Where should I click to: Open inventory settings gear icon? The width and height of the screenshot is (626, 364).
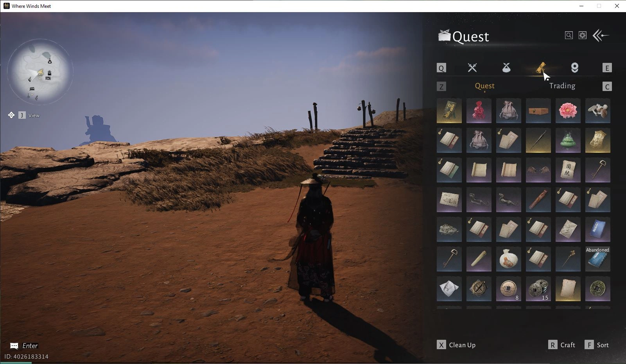click(583, 36)
